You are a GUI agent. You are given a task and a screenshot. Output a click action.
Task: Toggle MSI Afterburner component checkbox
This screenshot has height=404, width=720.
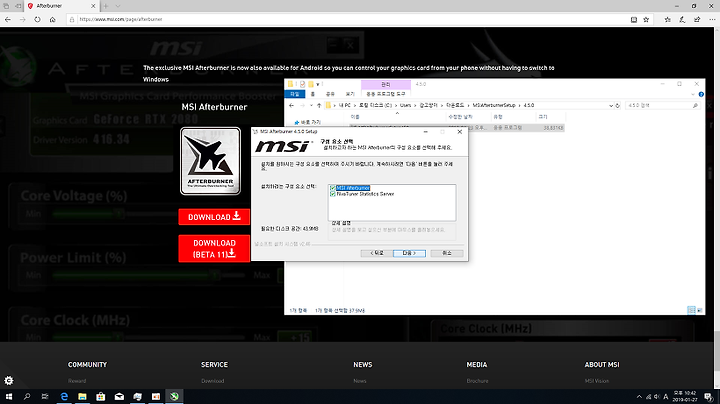(x=332, y=188)
